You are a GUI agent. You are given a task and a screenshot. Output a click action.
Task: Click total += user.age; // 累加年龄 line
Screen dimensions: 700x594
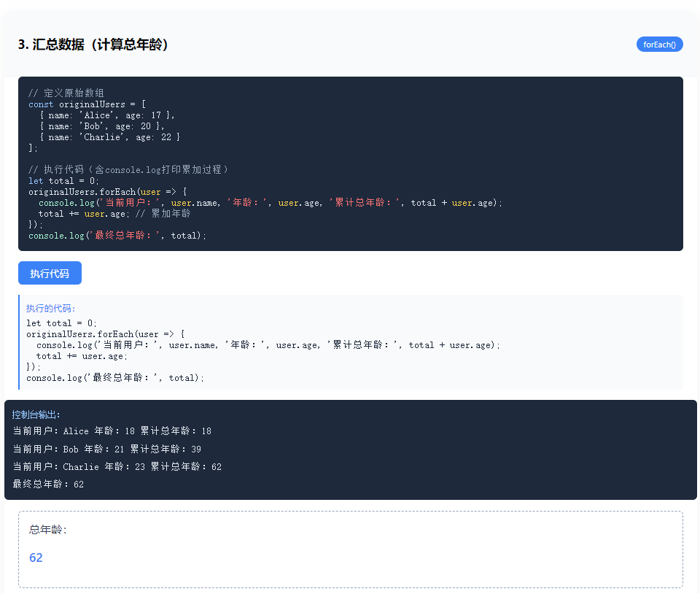click(x=114, y=214)
